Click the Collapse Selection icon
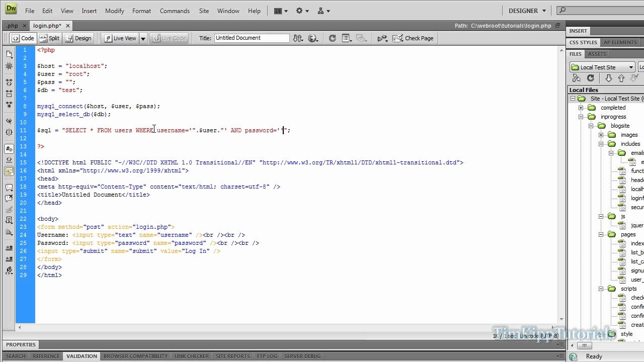 (9, 94)
